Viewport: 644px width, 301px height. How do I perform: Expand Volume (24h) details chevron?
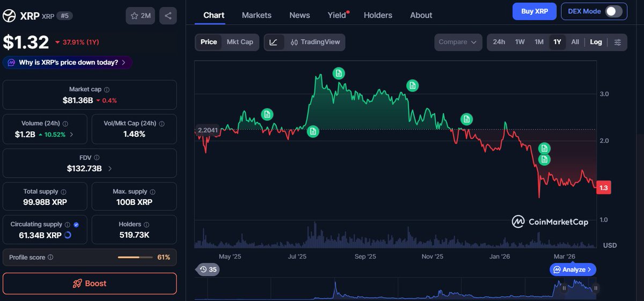pos(72,135)
